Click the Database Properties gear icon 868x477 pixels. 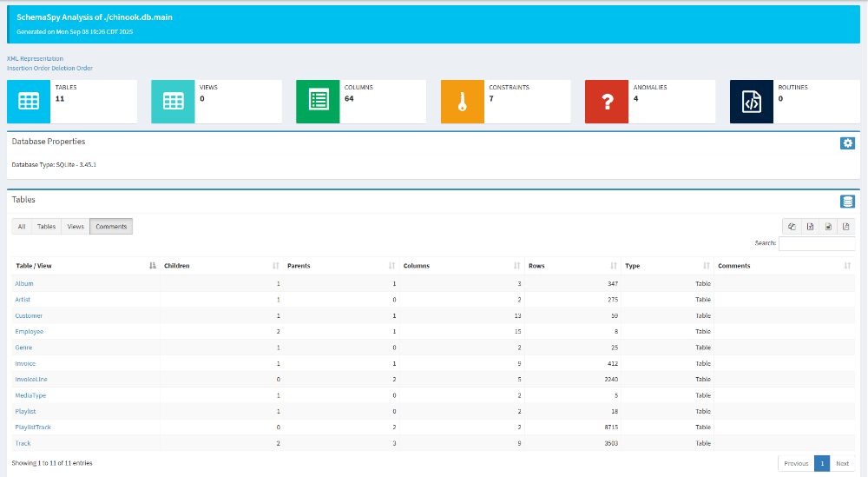click(847, 143)
